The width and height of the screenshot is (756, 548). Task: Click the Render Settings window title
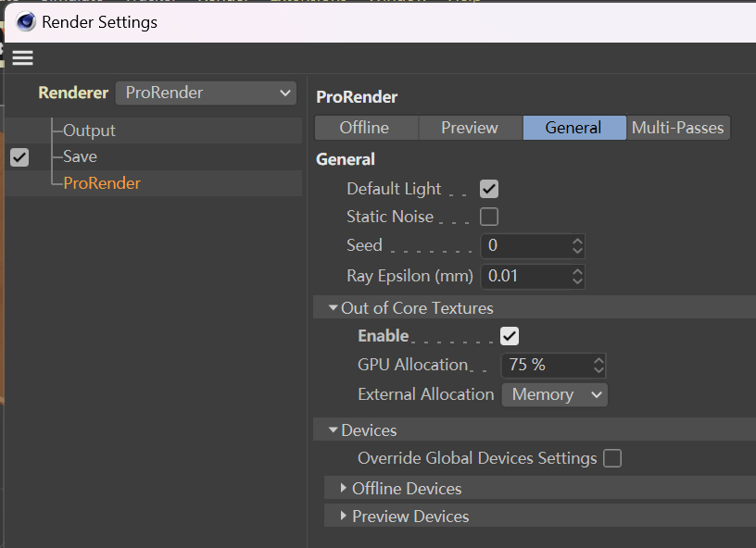pos(99,22)
